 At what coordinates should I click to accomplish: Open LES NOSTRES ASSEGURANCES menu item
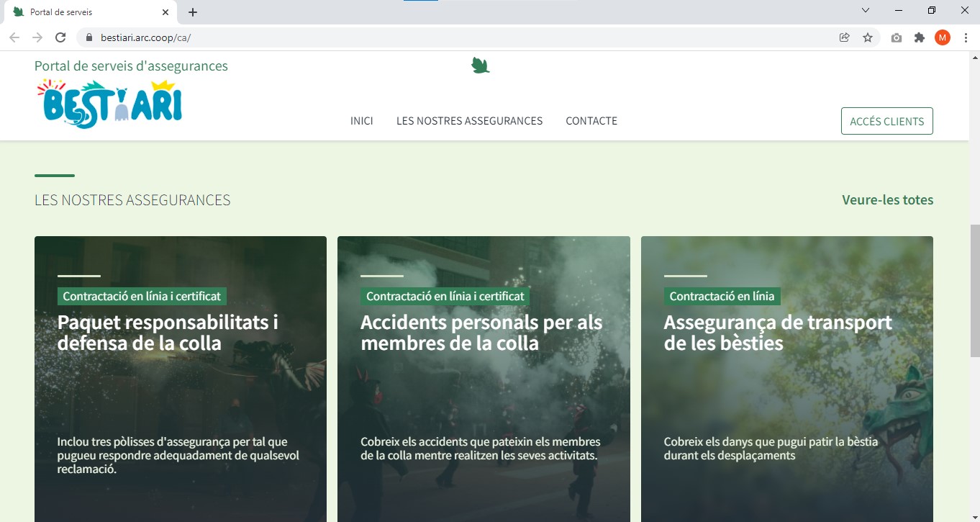coord(469,121)
